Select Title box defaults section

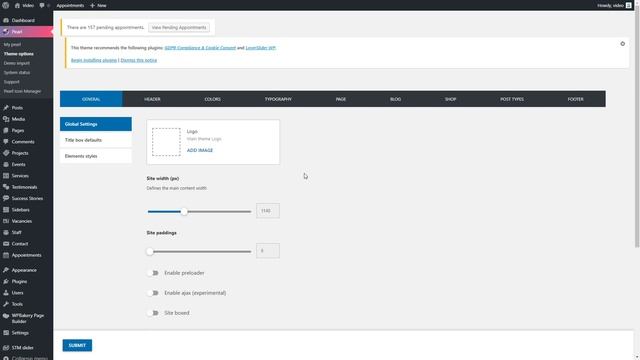(x=96, y=140)
